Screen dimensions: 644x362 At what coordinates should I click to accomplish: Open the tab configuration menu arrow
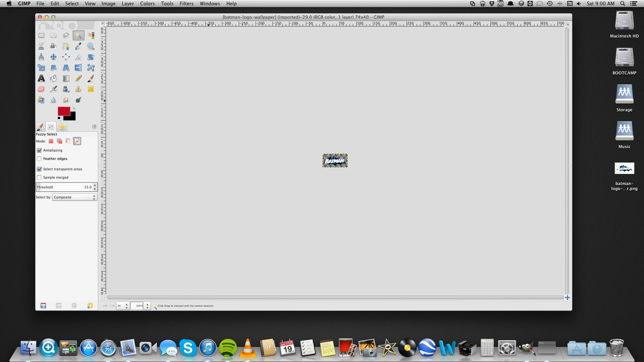tap(94, 126)
